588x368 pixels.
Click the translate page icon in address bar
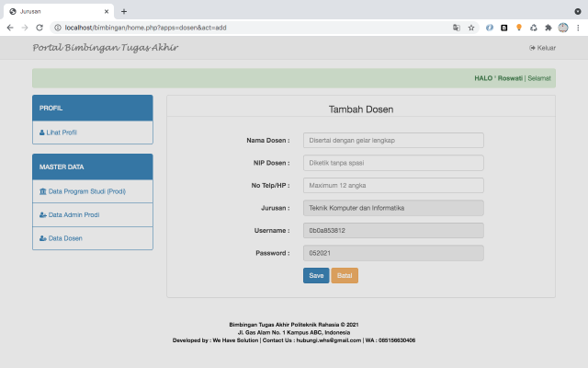[456, 28]
